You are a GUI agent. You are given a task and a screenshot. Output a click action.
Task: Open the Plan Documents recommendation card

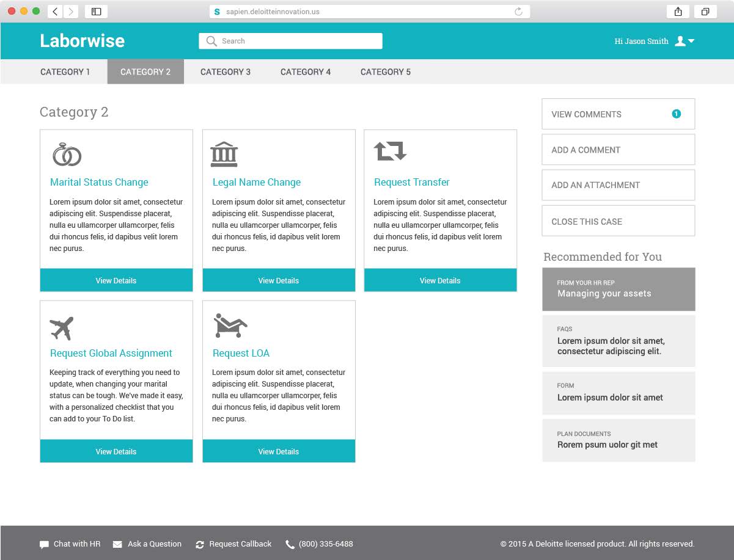pos(618,440)
